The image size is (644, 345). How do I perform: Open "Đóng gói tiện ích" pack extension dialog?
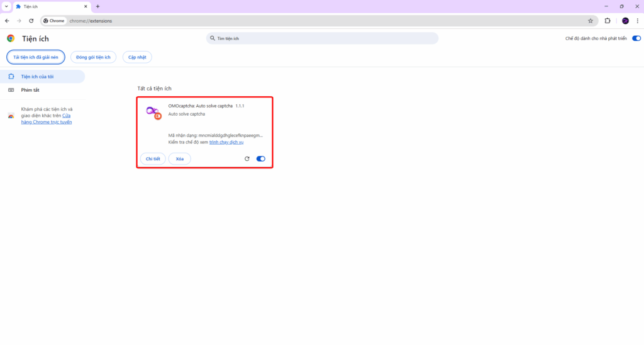(93, 57)
